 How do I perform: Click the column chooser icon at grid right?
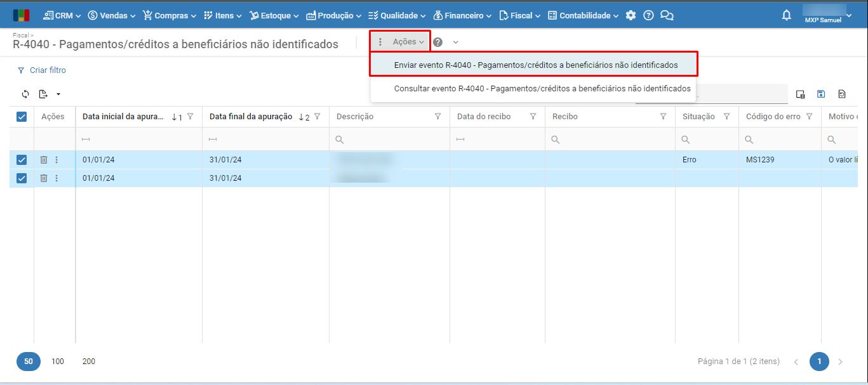click(800, 94)
